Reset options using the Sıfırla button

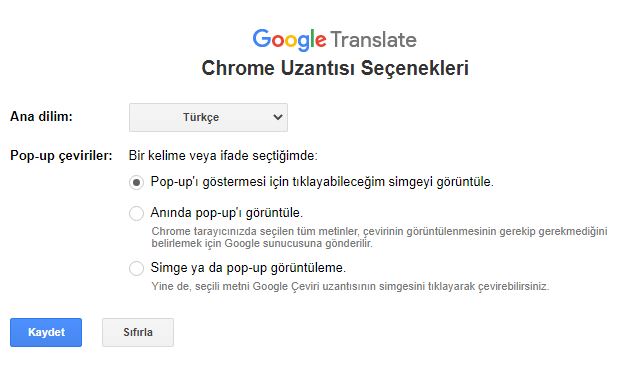tap(138, 332)
